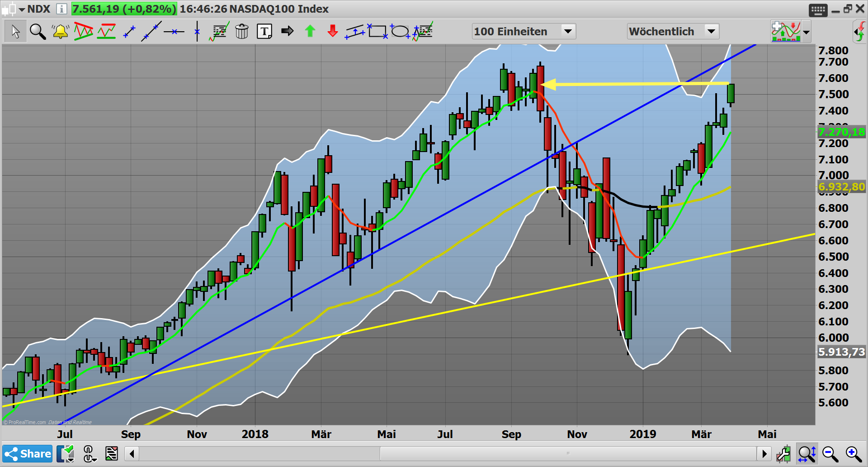The height and width of the screenshot is (467, 868).
Task: Add a green up arrow marker
Action: (310, 31)
